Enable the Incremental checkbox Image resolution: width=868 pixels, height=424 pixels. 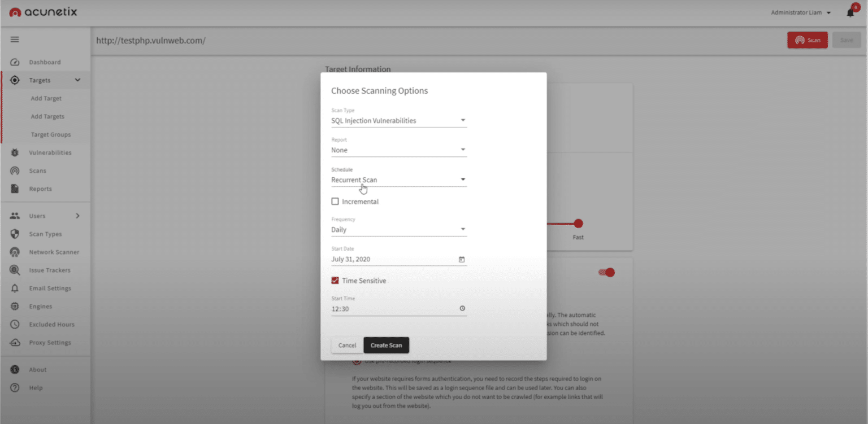click(x=335, y=202)
